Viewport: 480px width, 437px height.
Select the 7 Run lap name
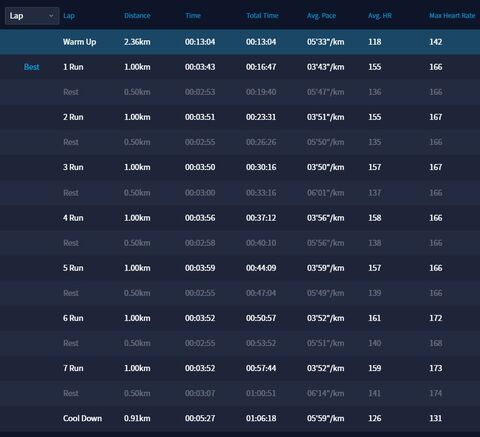(73, 368)
